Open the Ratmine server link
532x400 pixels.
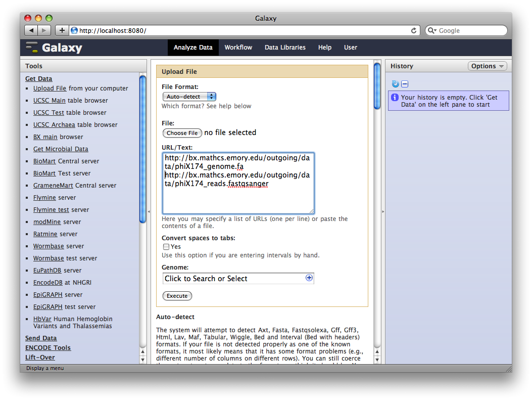click(45, 234)
